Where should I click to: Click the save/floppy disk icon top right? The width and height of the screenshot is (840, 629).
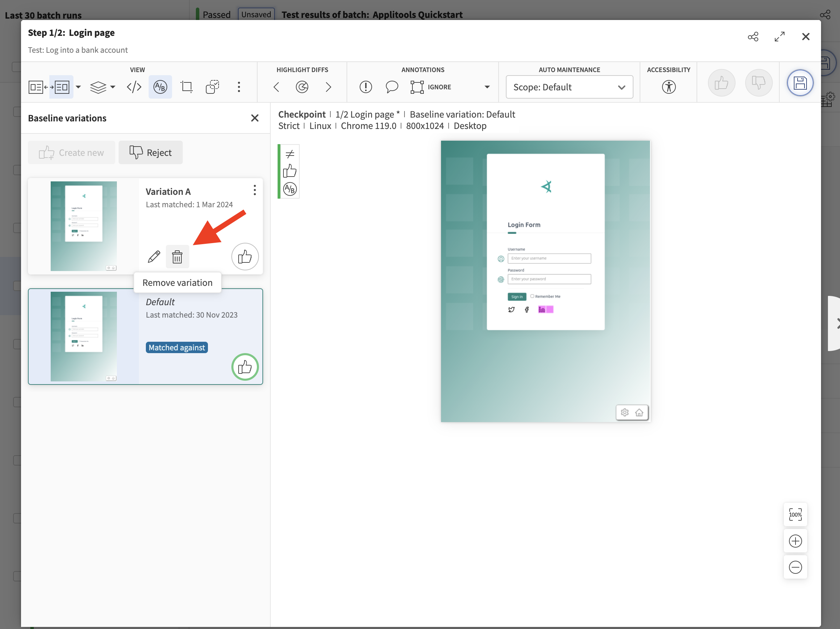[800, 82]
